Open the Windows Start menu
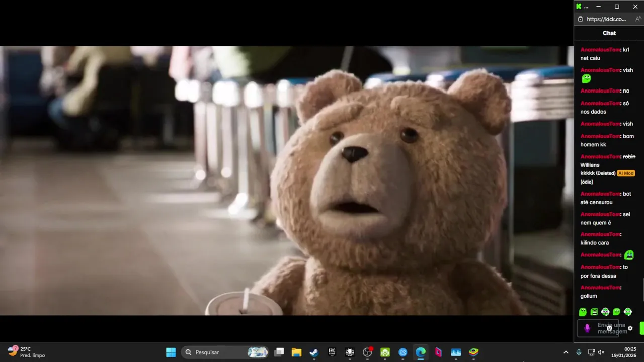Viewport: 644px width, 362px height. [171, 352]
